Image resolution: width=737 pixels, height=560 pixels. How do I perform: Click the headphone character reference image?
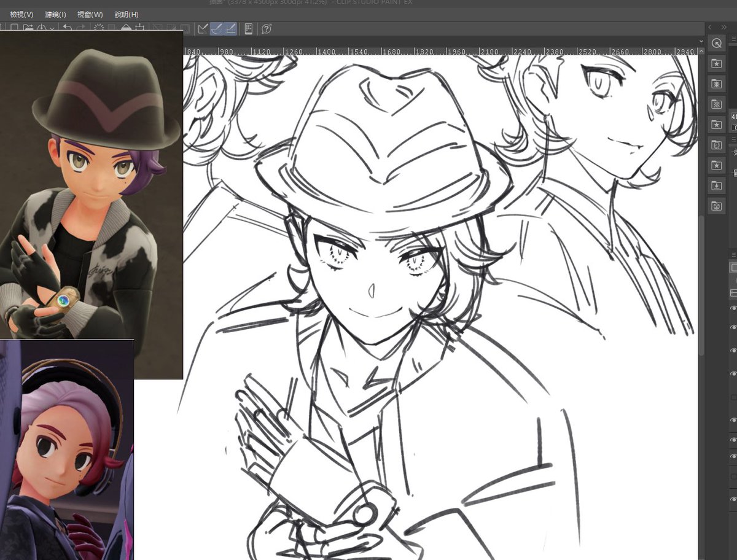(67, 449)
